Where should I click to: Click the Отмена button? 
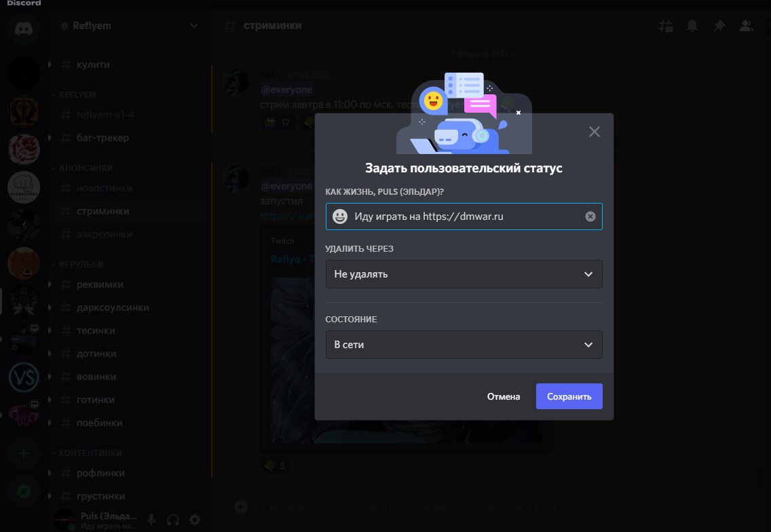(503, 396)
